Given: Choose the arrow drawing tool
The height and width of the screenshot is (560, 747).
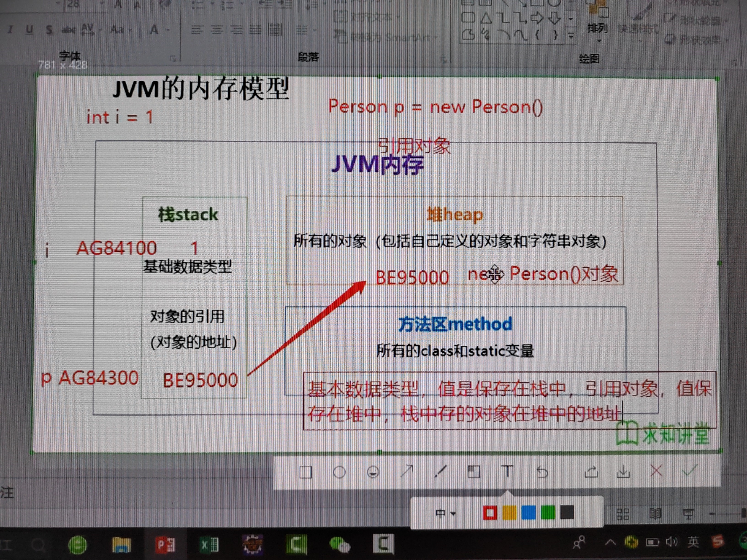Looking at the screenshot, I should coord(407,471).
